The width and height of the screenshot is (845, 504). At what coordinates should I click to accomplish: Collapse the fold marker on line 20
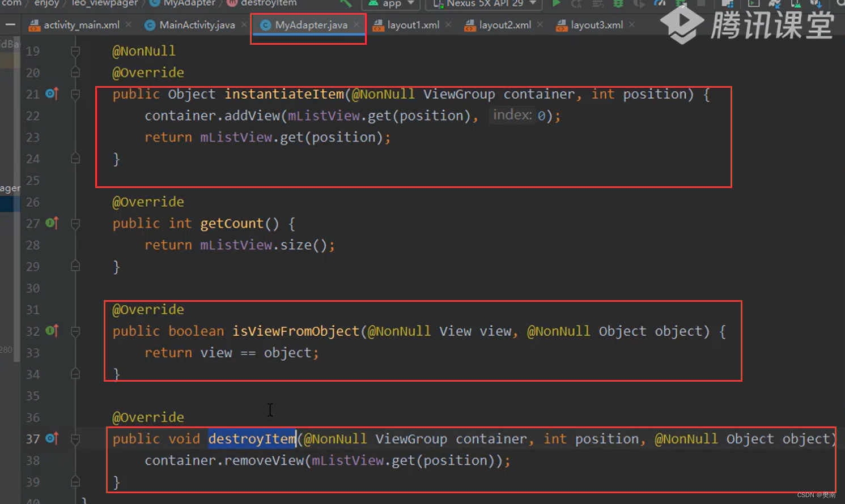[75, 72]
